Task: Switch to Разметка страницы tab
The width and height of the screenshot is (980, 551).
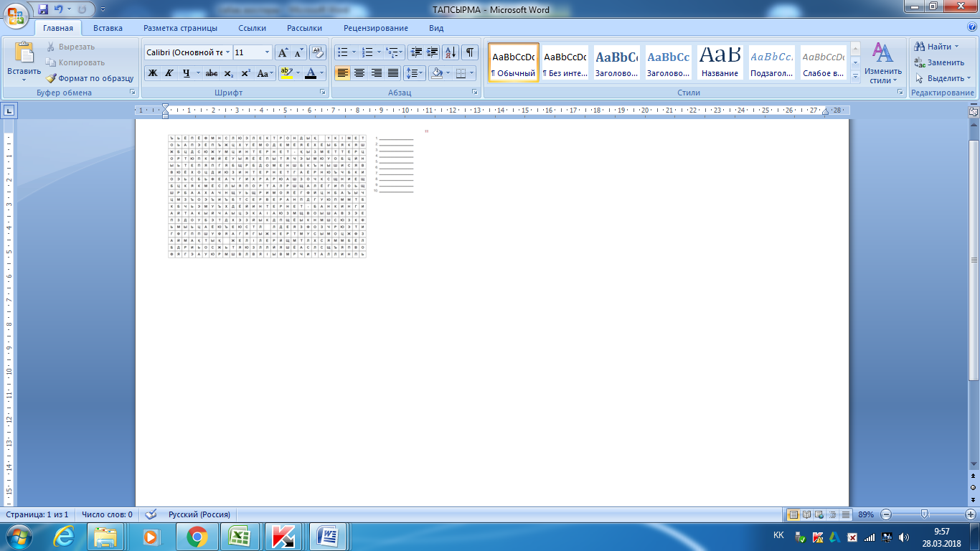Action: (x=180, y=28)
